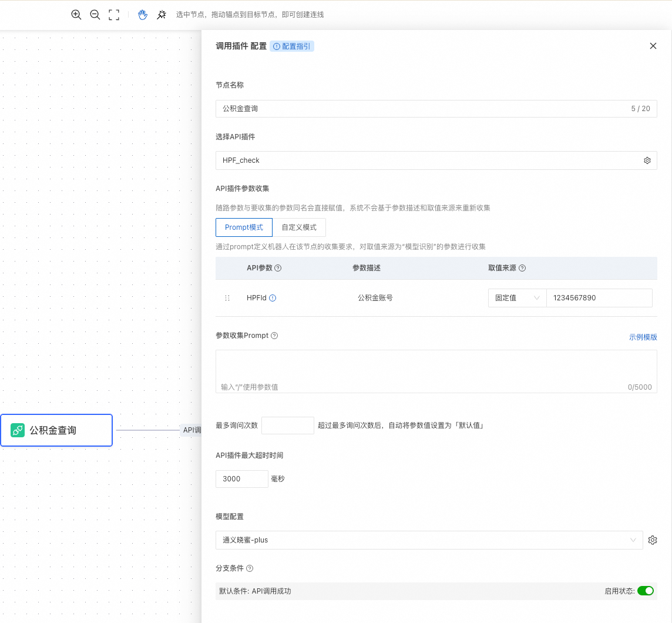Show help for 分支条件

coord(250,568)
